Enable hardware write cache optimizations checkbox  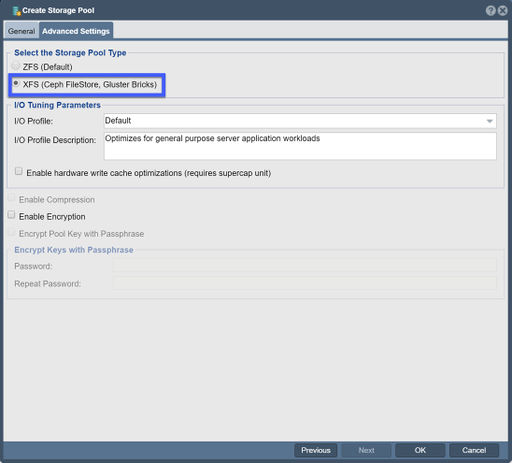(19, 171)
